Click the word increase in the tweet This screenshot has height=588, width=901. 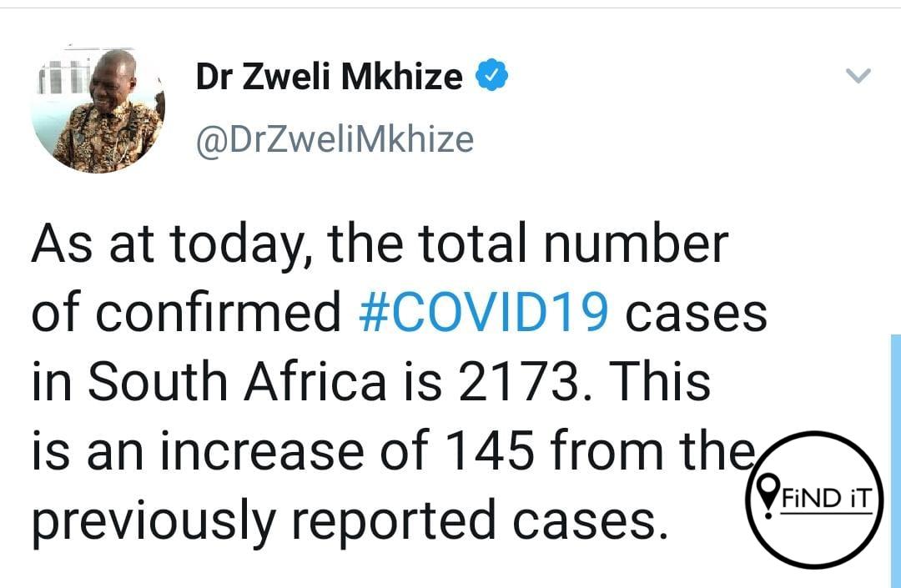pos(262,450)
